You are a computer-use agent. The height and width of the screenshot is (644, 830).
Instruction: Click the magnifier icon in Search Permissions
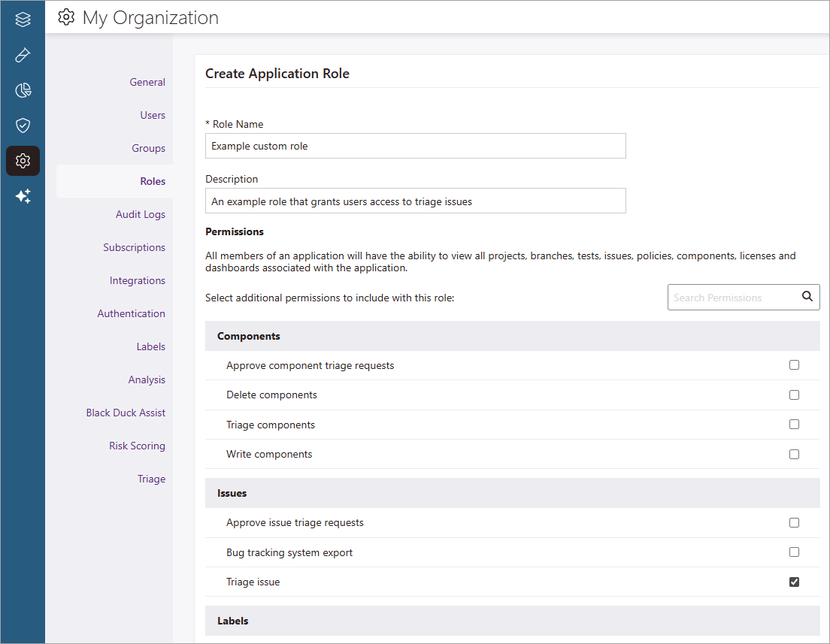tap(807, 297)
